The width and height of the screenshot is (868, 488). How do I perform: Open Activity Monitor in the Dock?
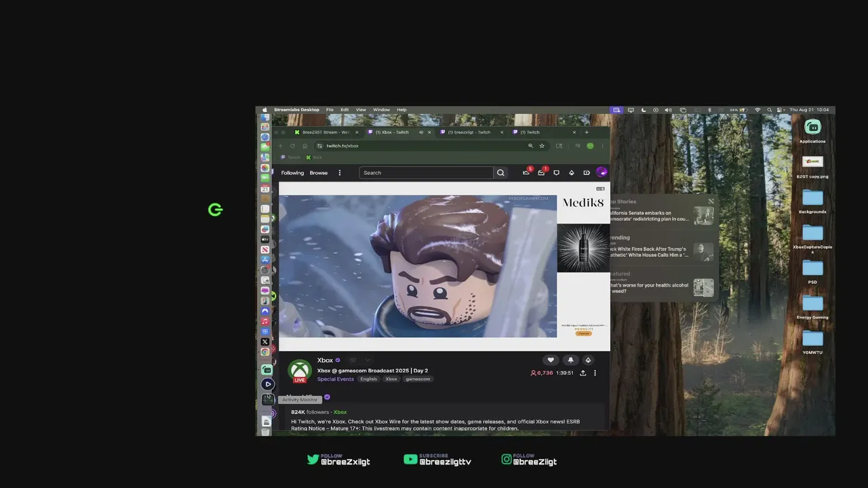[x=268, y=400]
